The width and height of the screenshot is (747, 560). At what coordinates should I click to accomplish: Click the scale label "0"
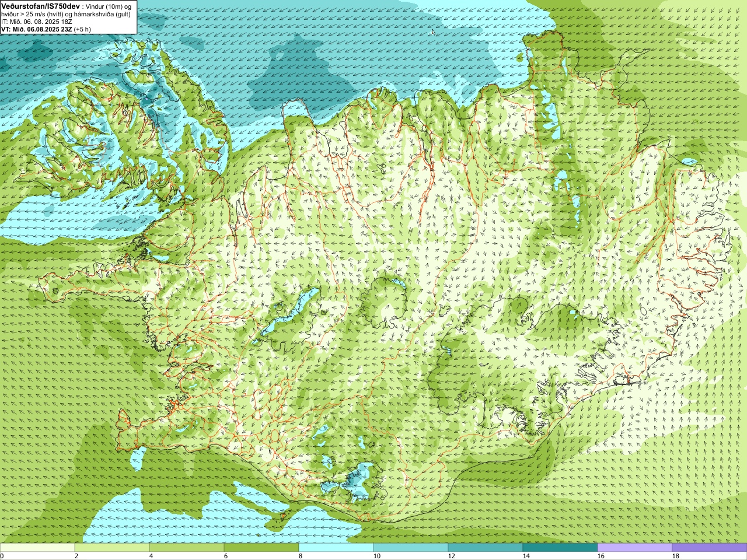pyautogui.click(x=2, y=556)
